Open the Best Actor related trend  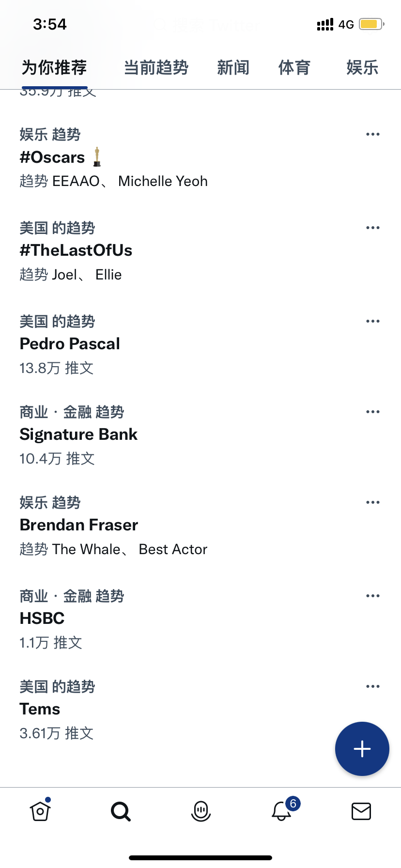click(x=173, y=549)
